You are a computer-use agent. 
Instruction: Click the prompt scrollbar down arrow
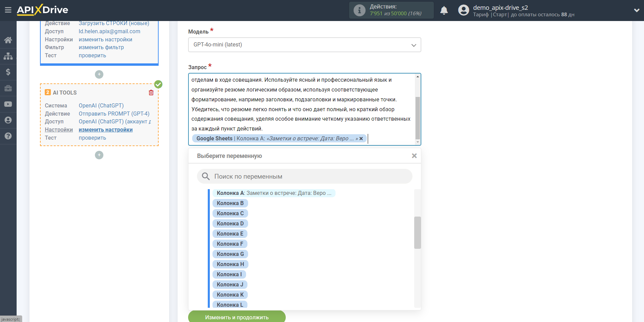click(x=418, y=142)
